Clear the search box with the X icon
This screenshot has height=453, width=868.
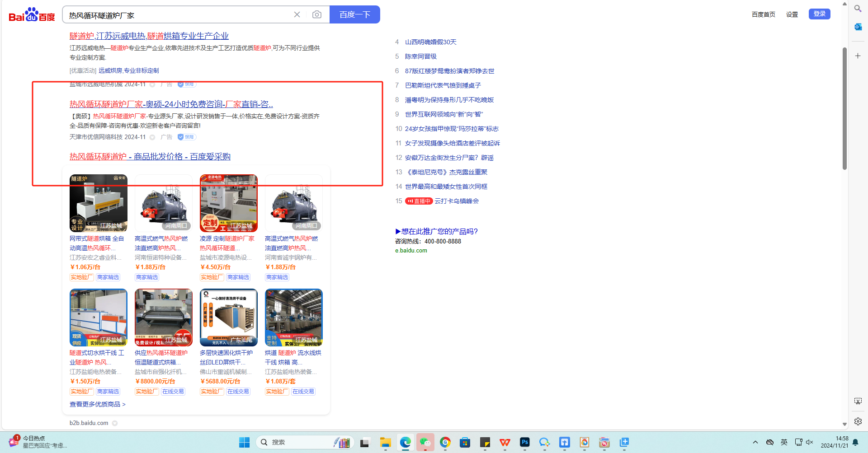point(297,14)
